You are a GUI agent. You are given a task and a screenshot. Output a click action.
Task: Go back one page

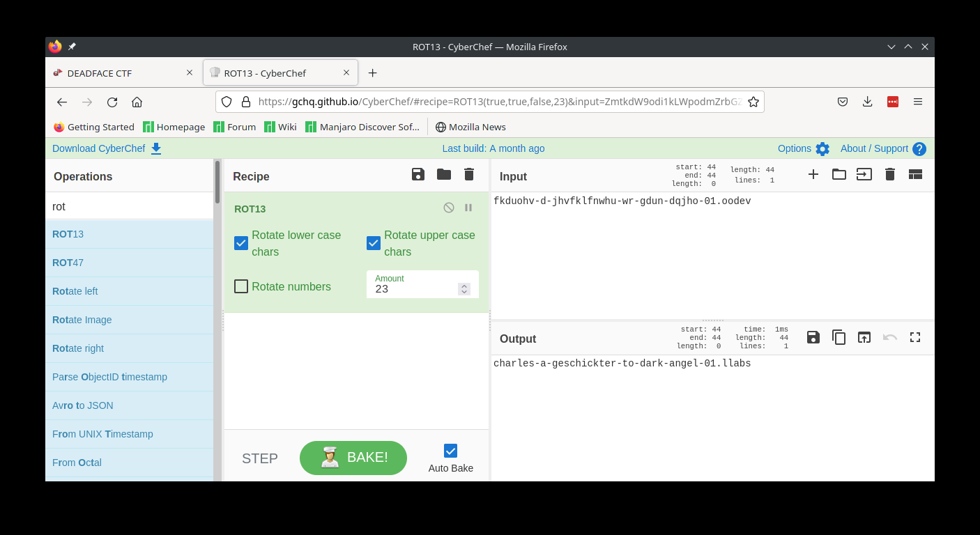point(62,102)
